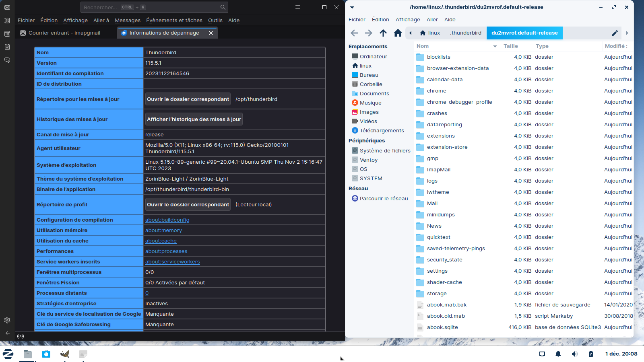Click the linux path breadcrumb
The height and width of the screenshot is (362, 644).
[x=430, y=33]
